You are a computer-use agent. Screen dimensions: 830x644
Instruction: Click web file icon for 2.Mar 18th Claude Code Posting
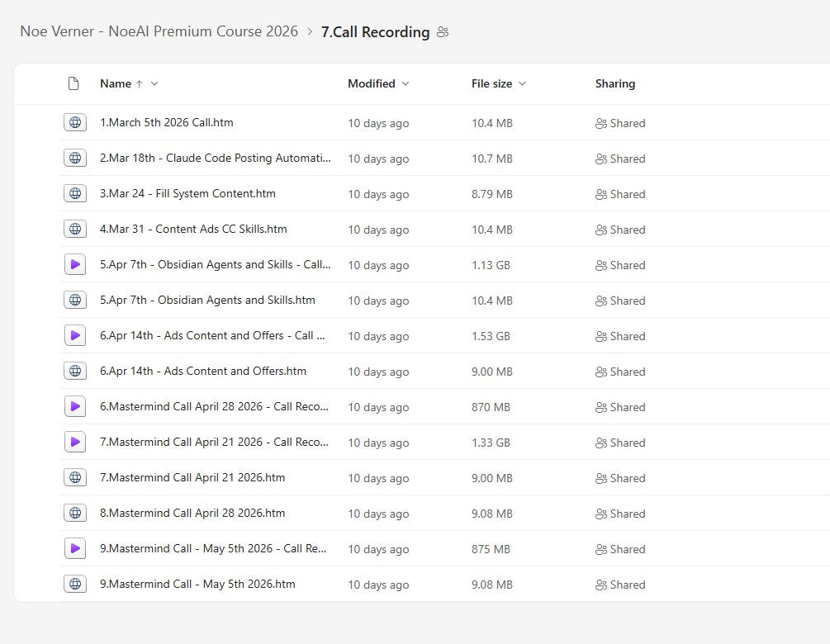75,159
